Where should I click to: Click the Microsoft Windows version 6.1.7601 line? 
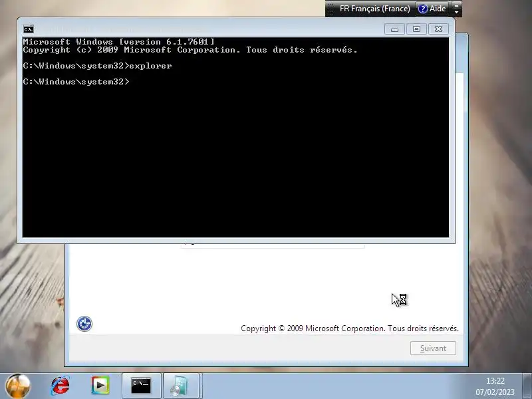point(119,42)
